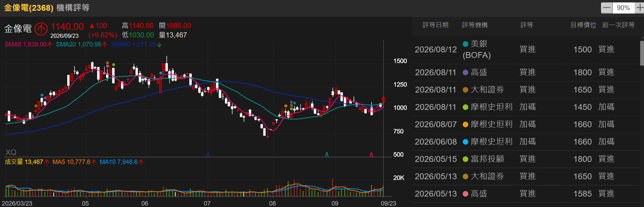
Task: Select the 大和證券 rating row with target 1650 on 2026/08/11
Action: (526, 90)
